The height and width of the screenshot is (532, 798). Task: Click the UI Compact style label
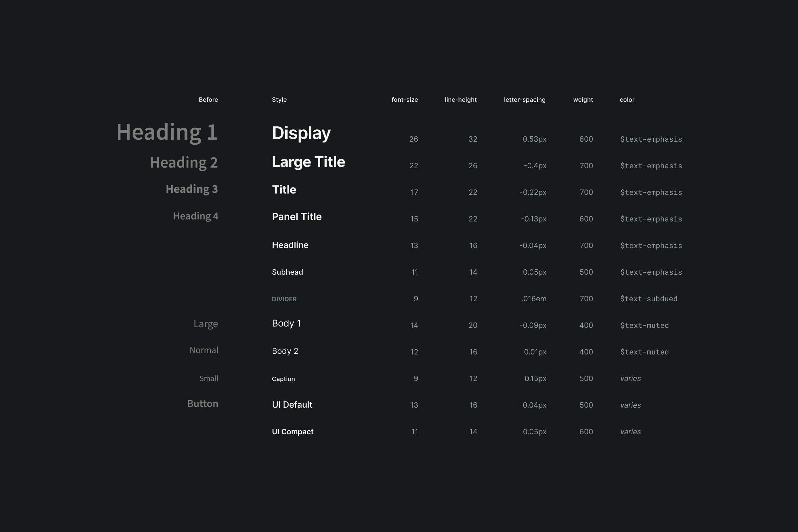[x=293, y=432]
